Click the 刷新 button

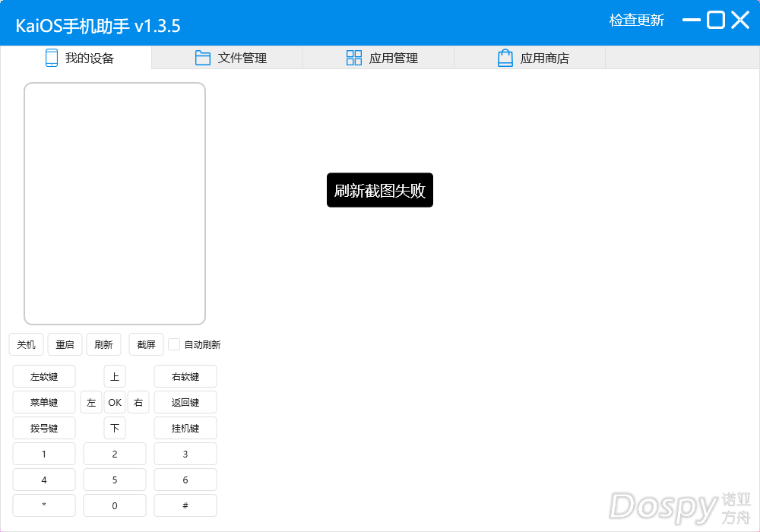pos(103,344)
